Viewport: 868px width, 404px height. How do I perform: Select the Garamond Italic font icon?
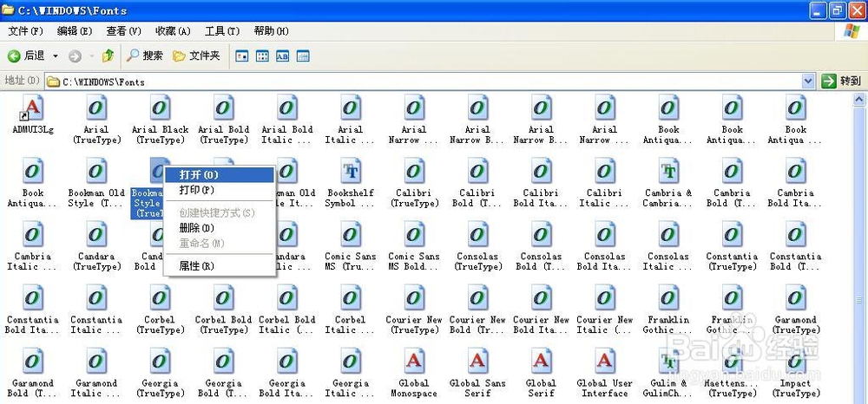click(96, 362)
